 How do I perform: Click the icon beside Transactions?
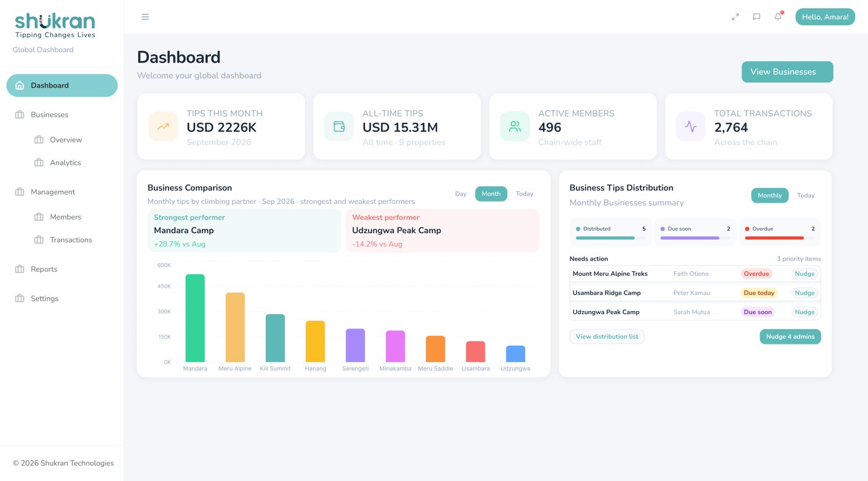click(x=39, y=240)
